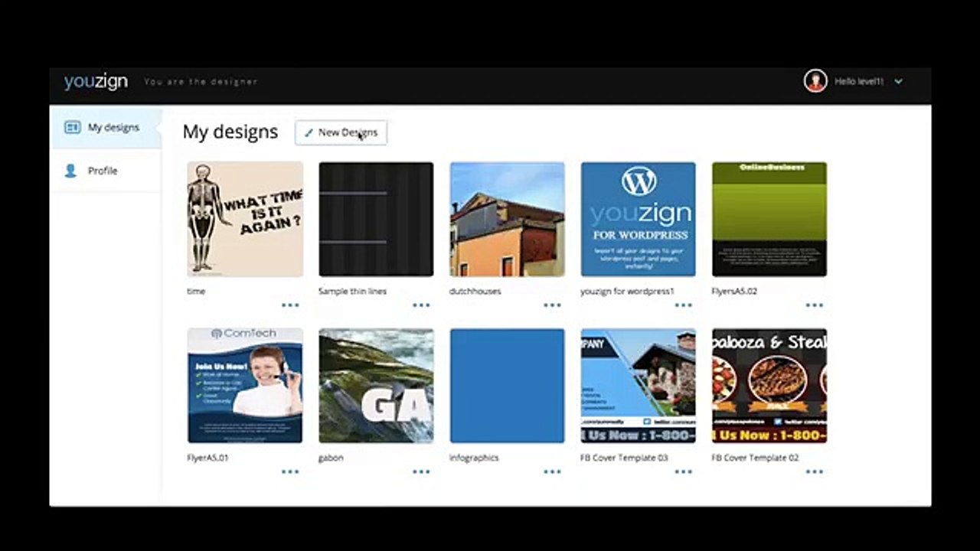Click the pencil icon in New Designs
Viewport: 980px width, 551px height.
pos(309,133)
